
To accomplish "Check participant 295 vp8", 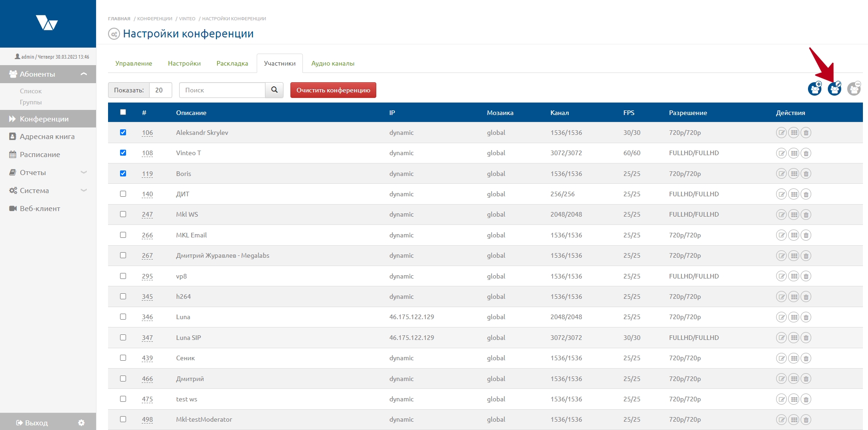I will click(123, 276).
